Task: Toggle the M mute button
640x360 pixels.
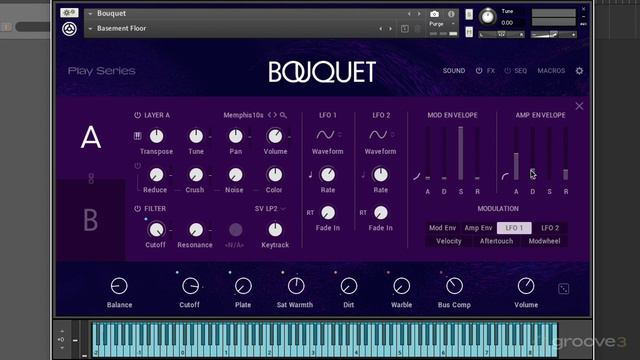Action: coord(469,31)
